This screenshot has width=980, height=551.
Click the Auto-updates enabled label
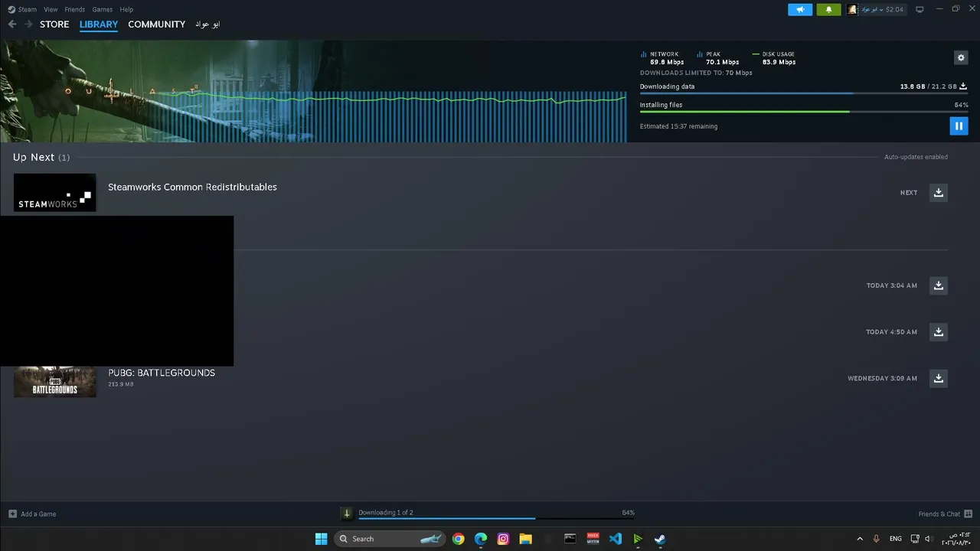coord(916,157)
